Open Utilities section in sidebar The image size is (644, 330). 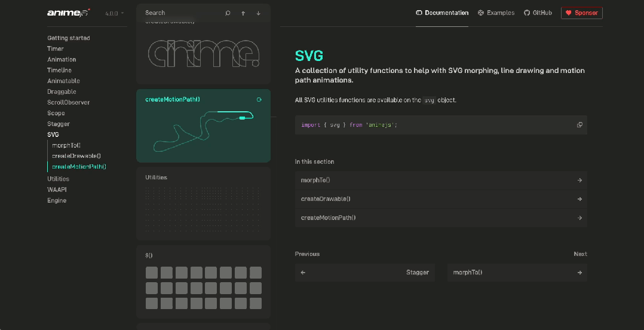click(x=59, y=179)
